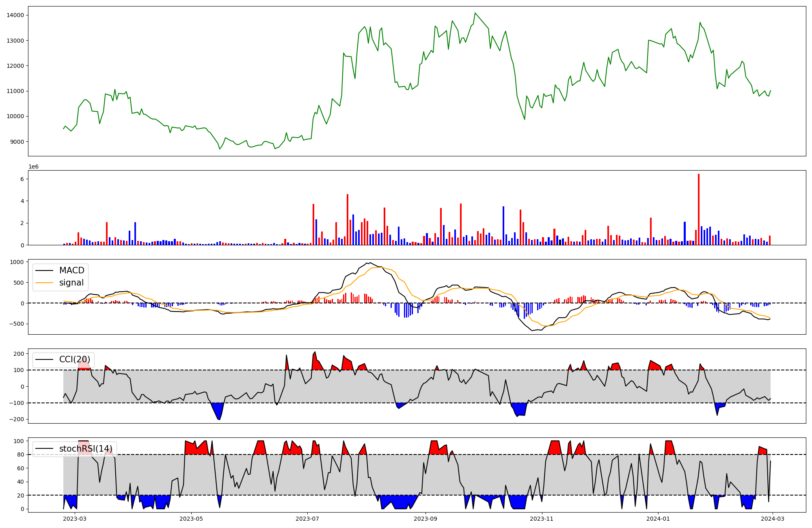This screenshot has height=528, width=812.
Task: Select the stochRSI(14) legend entry
Action: 86,449
